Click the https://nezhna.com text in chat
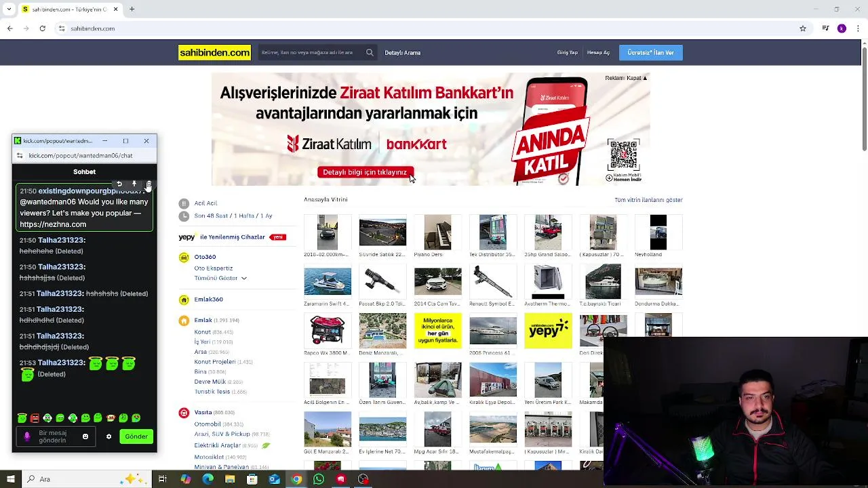Viewport: 868px width, 488px height. pos(53,224)
